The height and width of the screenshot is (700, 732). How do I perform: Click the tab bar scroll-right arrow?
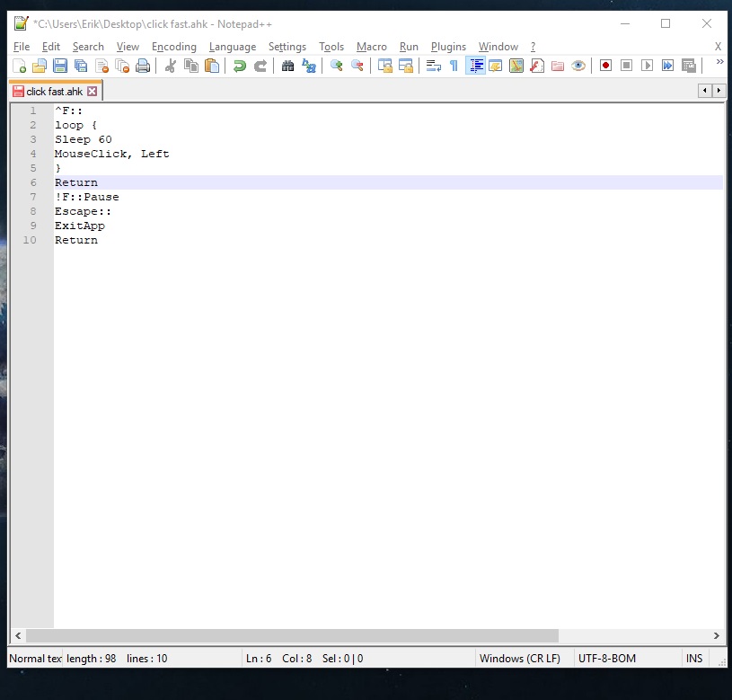point(719,90)
